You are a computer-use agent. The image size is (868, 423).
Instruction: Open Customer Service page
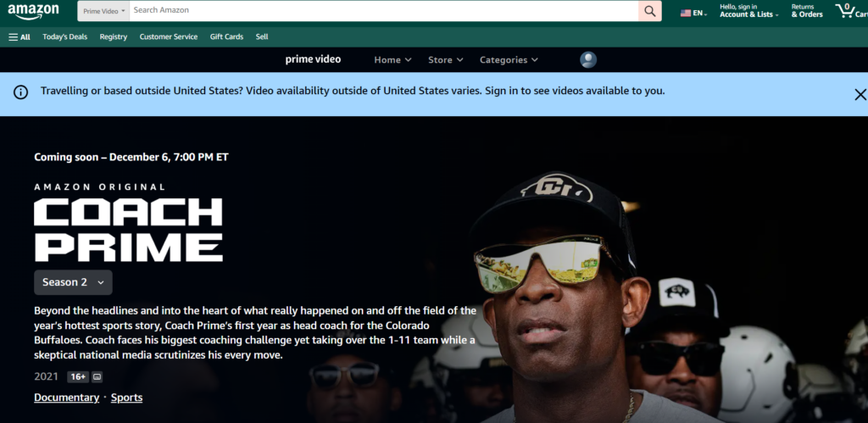click(169, 37)
